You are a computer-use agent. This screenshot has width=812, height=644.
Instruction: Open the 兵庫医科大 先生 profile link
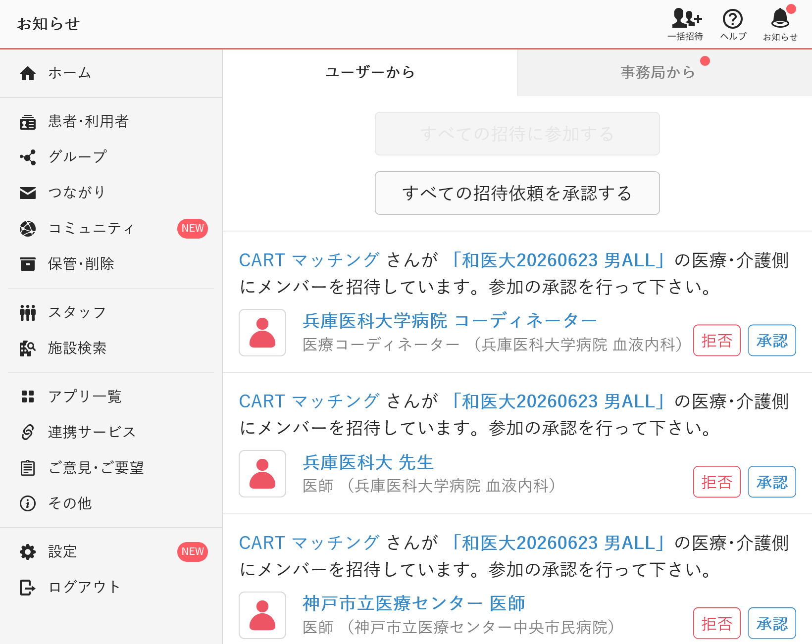368,462
